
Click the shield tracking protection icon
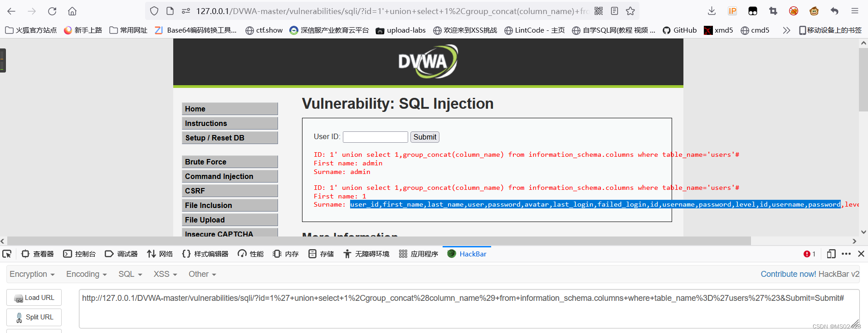pos(154,11)
